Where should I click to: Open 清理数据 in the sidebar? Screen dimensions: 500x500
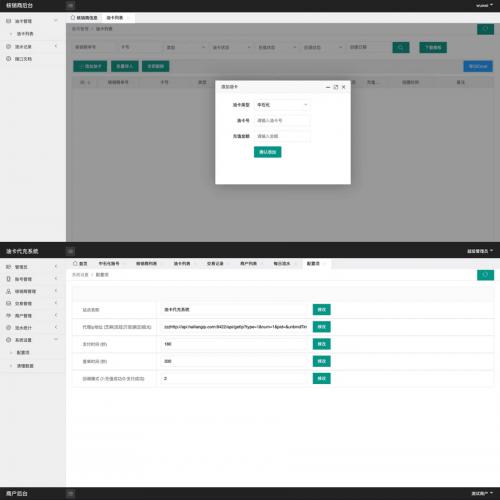point(25,366)
